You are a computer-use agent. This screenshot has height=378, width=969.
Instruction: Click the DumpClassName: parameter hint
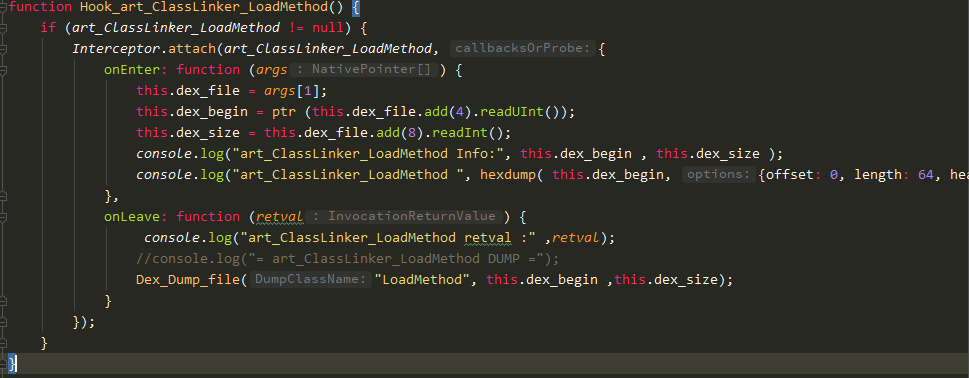311,280
